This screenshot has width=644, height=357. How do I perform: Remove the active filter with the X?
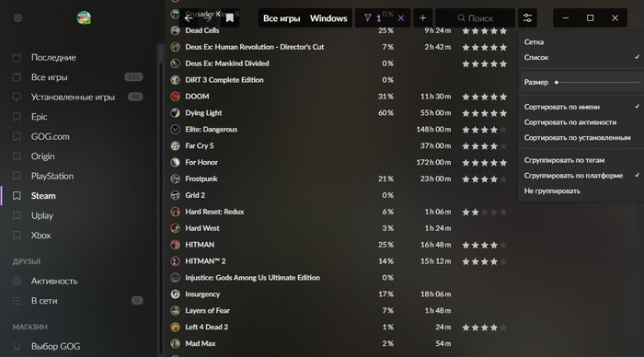coord(401,18)
